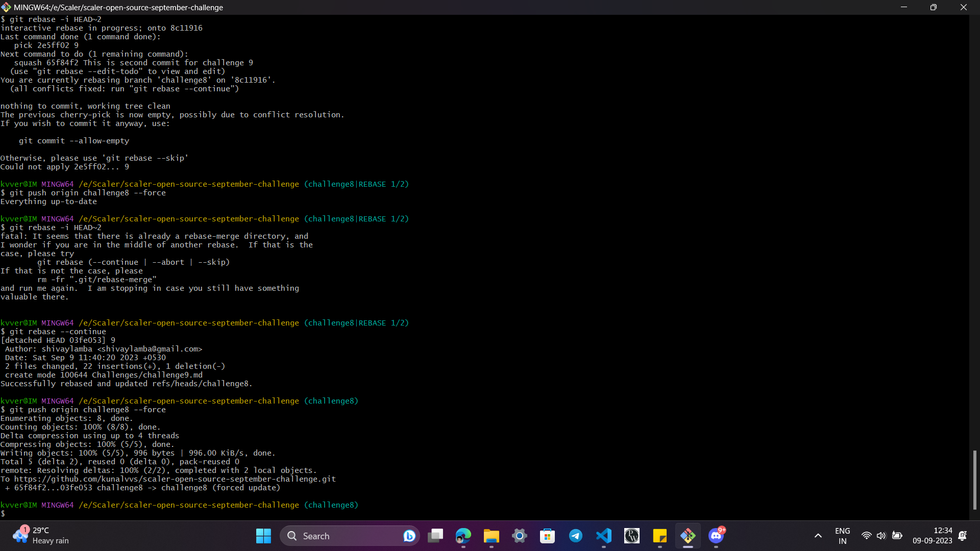Open Telegram from the taskbar
The height and width of the screenshot is (551, 980).
click(576, 536)
